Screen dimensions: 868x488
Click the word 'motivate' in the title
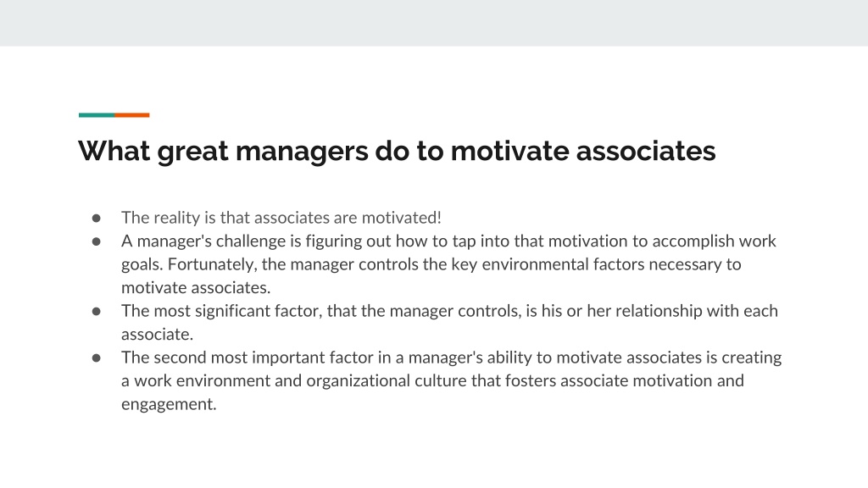[509, 151]
